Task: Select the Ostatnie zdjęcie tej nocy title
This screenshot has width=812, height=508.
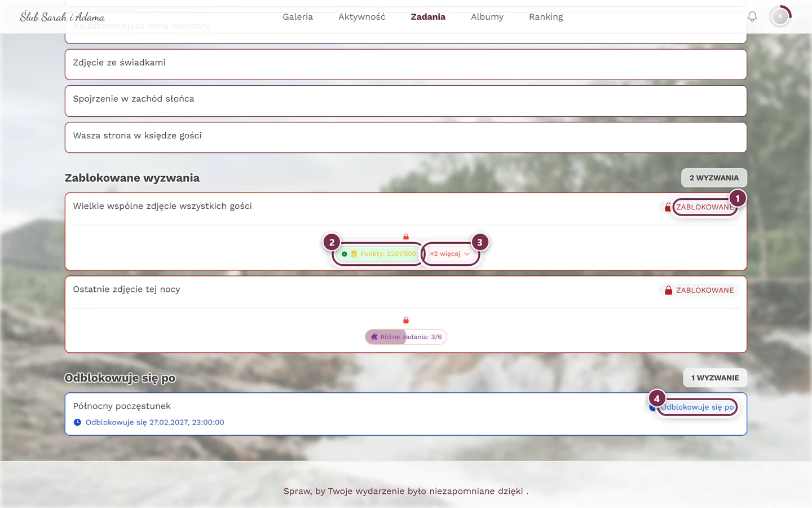Action: point(127,290)
